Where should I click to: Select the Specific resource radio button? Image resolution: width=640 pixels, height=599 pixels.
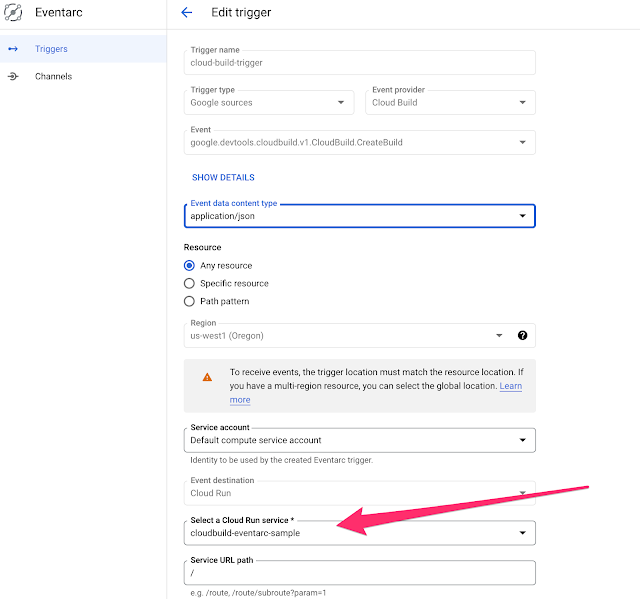pos(189,283)
